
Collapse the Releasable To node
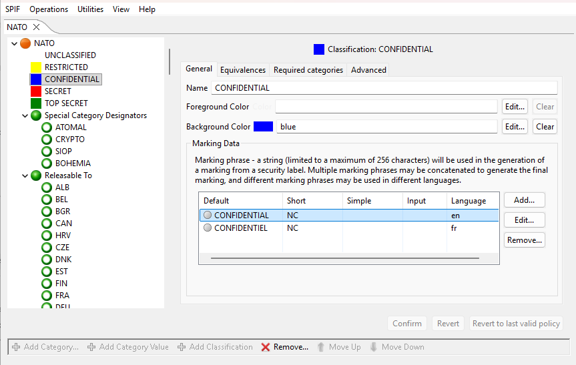[25, 176]
